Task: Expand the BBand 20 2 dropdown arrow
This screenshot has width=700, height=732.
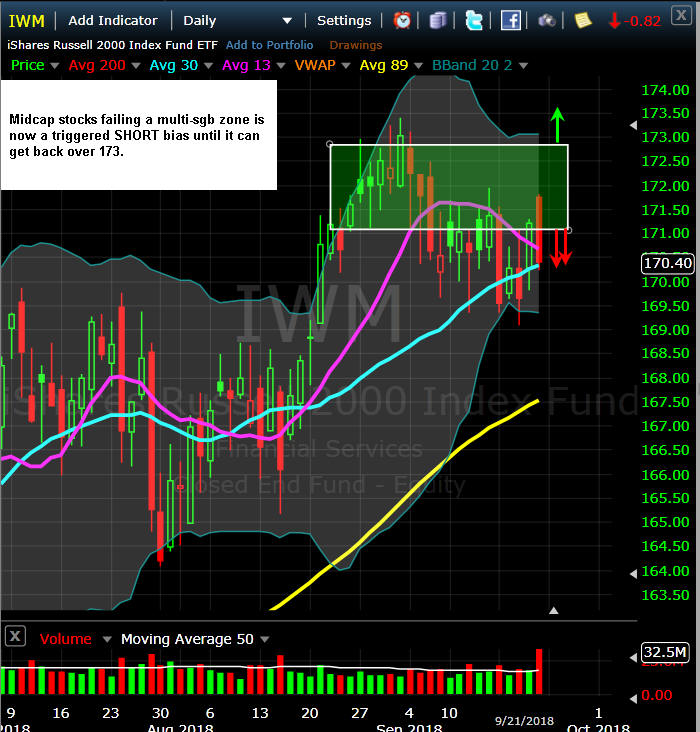Action: [x=523, y=66]
